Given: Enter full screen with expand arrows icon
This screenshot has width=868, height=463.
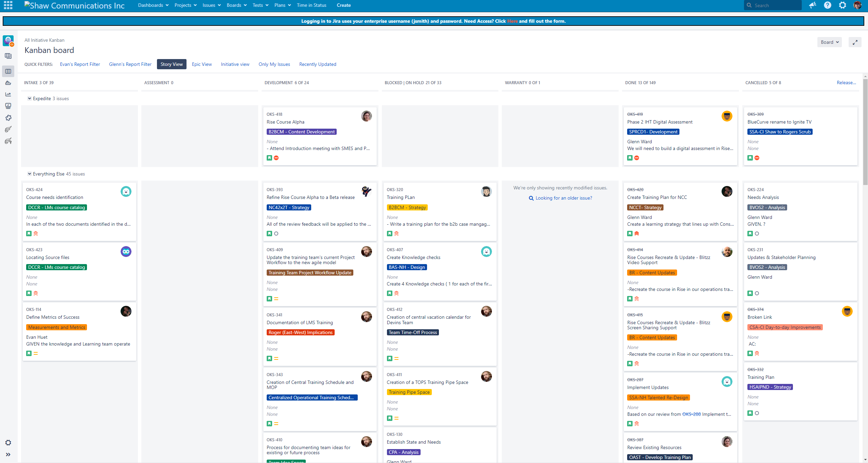Looking at the screenshot, I should 855,42.
